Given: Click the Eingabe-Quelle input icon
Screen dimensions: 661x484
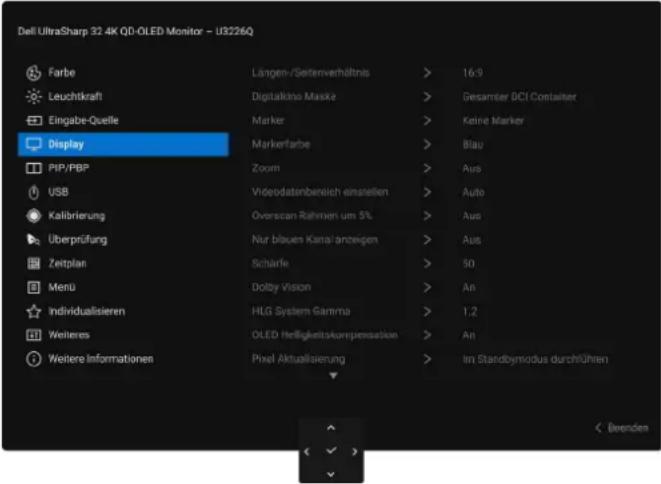Looking at the screenshot, I should (34, 121).
